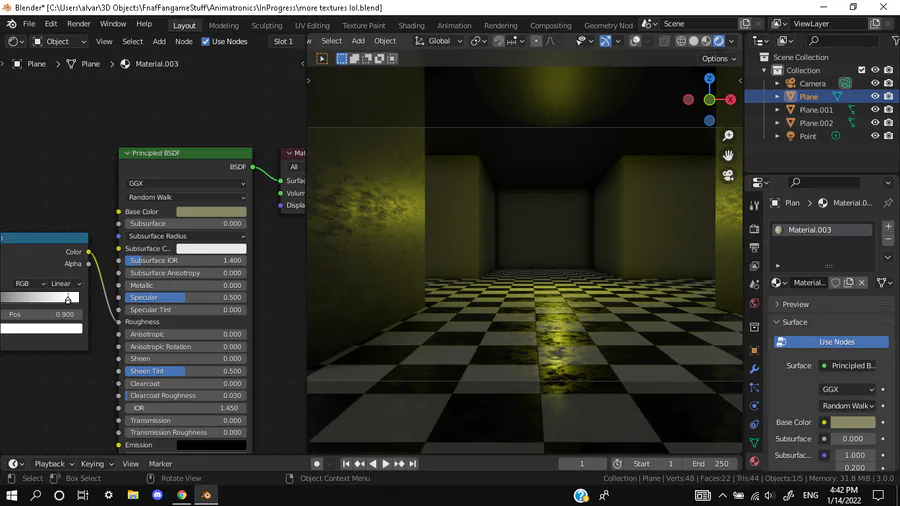Click the Z axis on navigation gizmo
The image size is (900, 506).
(x=709, y=79)
